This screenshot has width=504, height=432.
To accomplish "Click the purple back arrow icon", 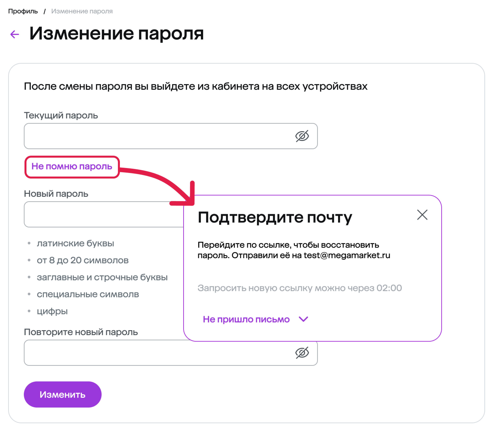I will pos(15,34).
